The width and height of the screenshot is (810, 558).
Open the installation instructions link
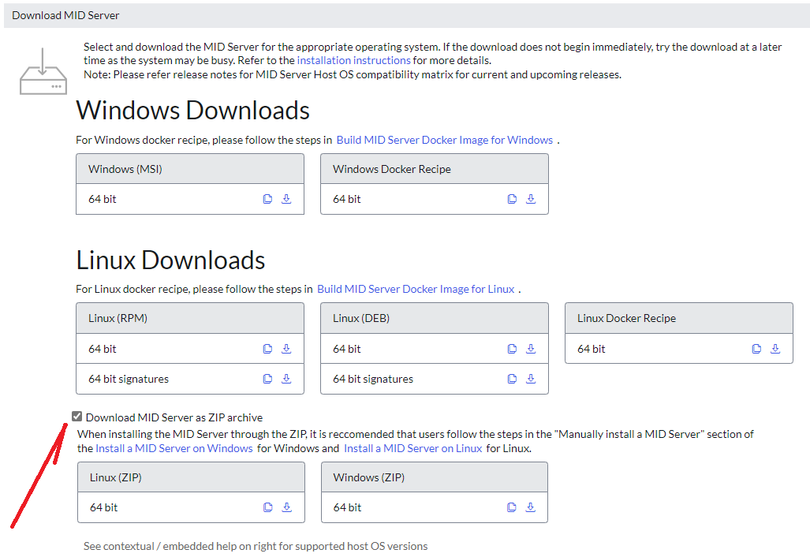(354, 60)
